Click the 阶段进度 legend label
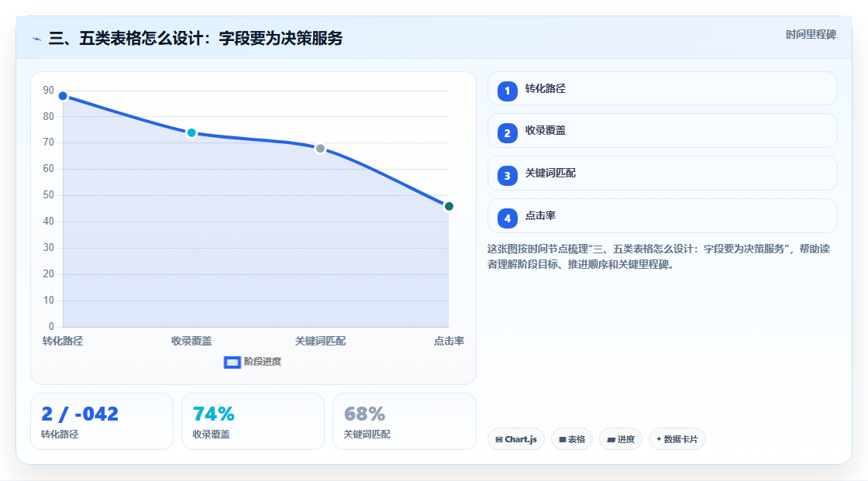This screenshot has height=481, width=868. [263, 362]
